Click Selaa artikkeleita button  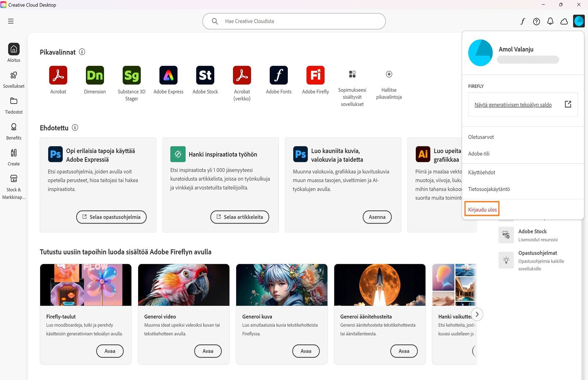[x=240, y=217]
